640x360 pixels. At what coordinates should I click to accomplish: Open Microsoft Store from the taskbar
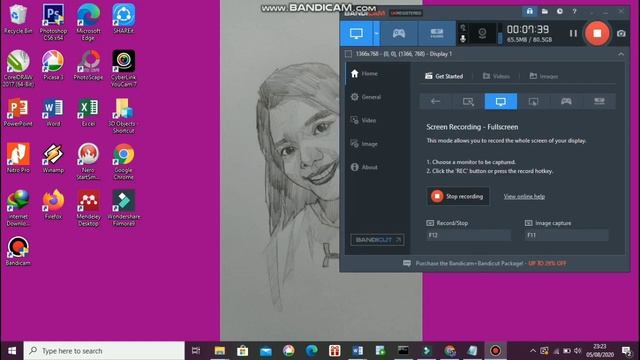(x=242, y=351)
